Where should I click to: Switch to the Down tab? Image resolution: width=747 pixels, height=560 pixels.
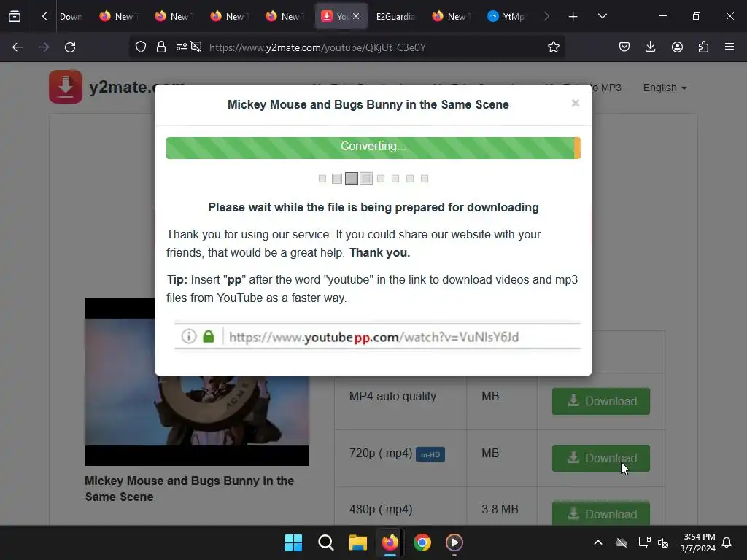click(71, 17)
